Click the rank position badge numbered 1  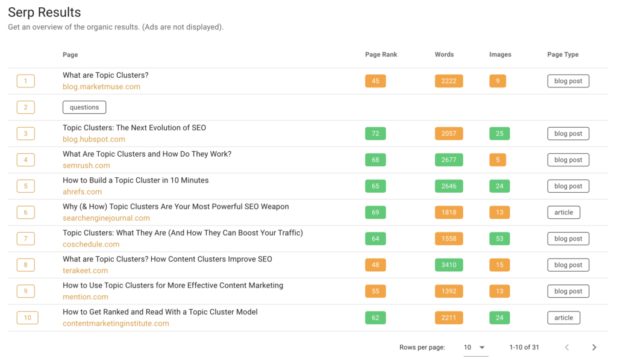click(x=25, y=81)
